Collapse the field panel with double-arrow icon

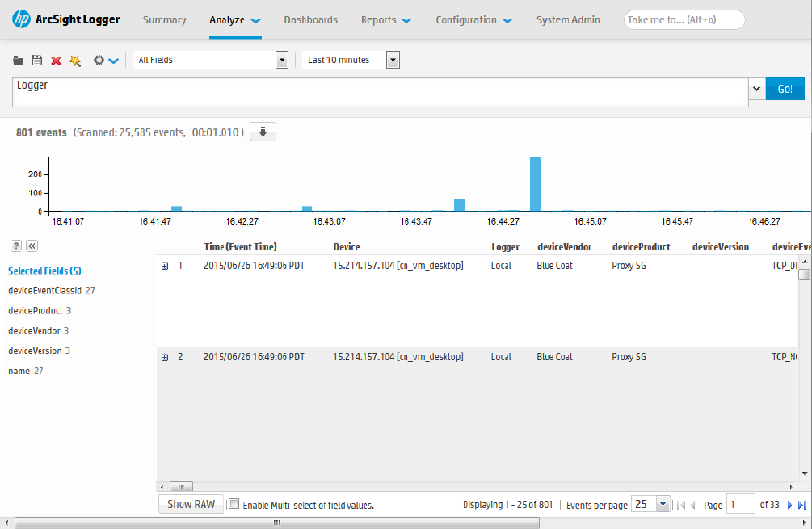[32, 246]
